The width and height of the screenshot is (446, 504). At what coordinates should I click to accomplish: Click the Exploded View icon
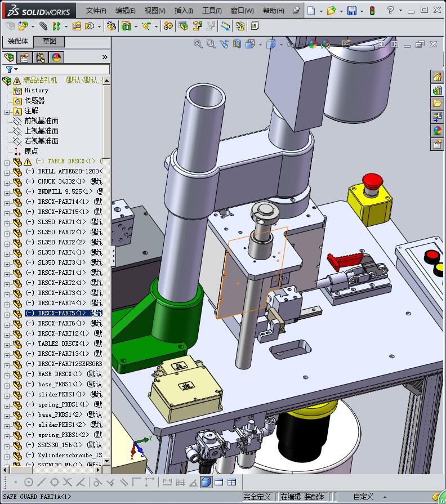point(197,26)
